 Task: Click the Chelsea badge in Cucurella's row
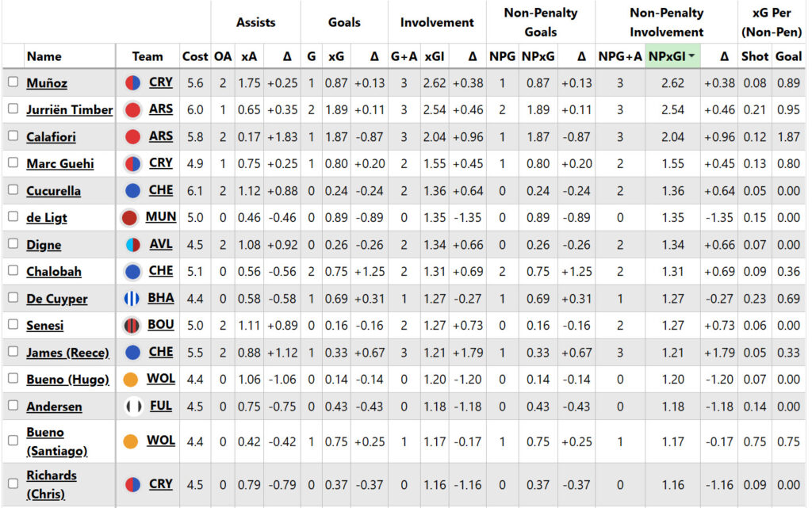click(133, 190)
